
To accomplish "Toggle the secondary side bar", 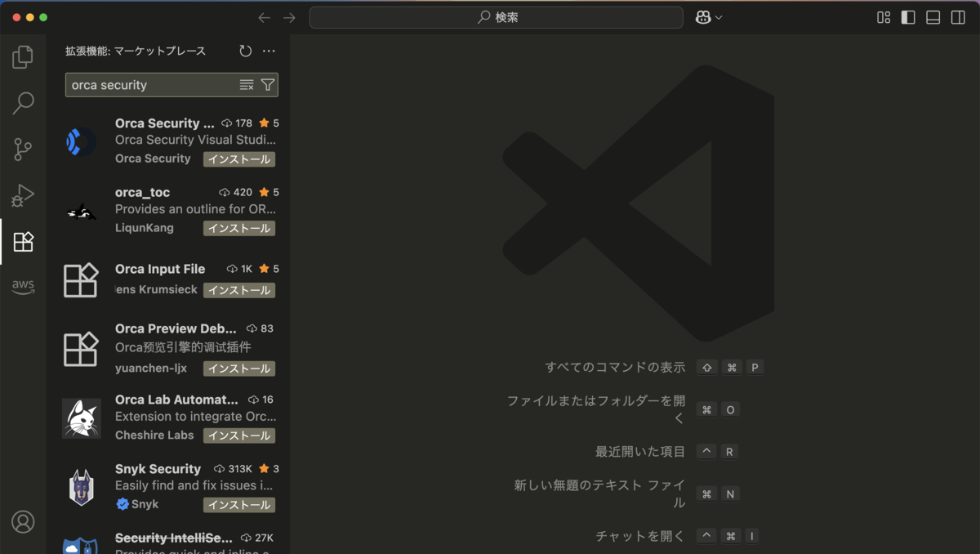I will point(958,17).
